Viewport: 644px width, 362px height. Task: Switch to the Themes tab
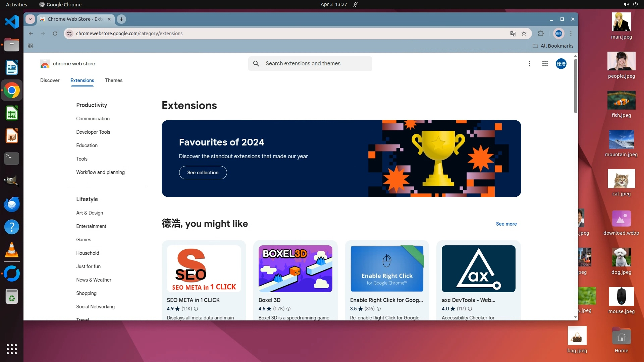click(113, 80)
